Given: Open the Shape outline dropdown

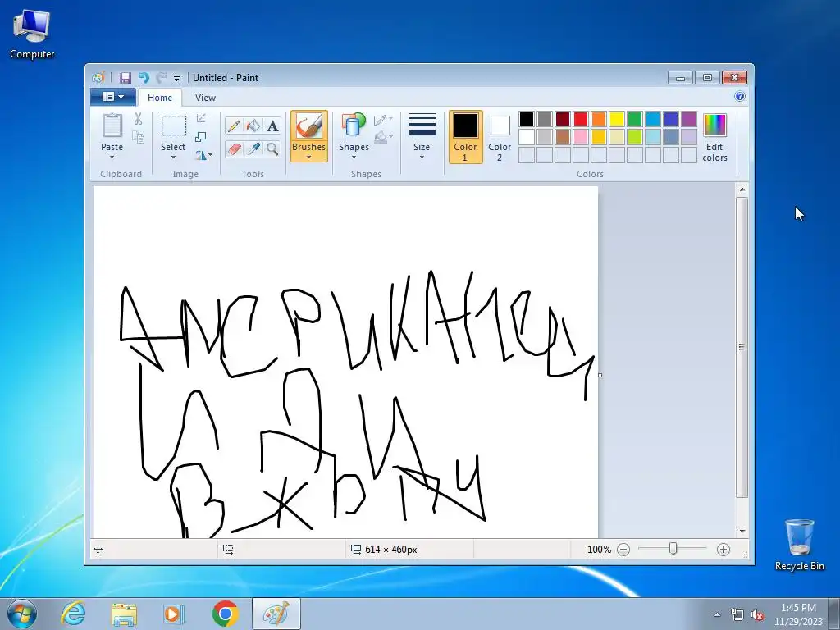Looking at the screenshot, I should point(382,120).
